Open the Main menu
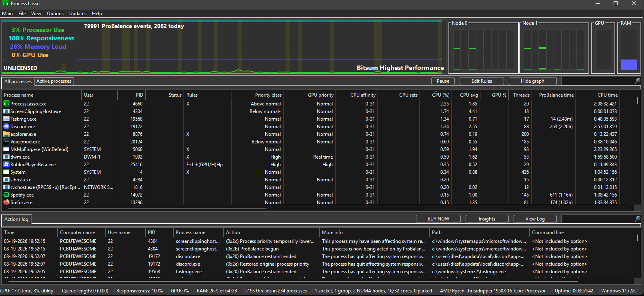Screen dimensions: 644x296 [8, 14]
